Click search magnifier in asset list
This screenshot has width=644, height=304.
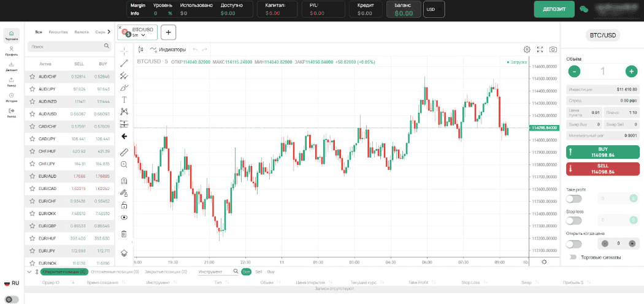pos(106,46)
